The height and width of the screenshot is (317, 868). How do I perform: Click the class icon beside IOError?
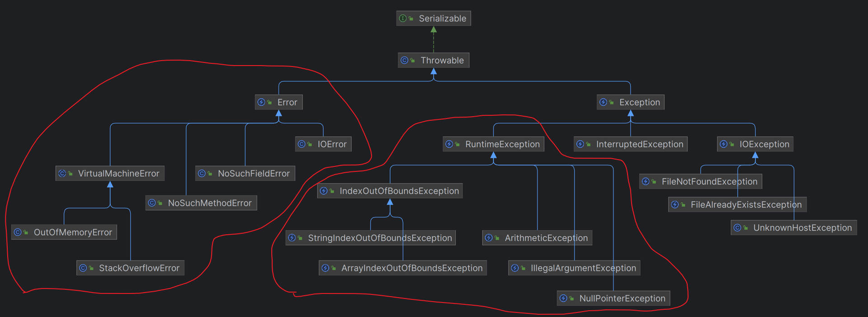302,144
